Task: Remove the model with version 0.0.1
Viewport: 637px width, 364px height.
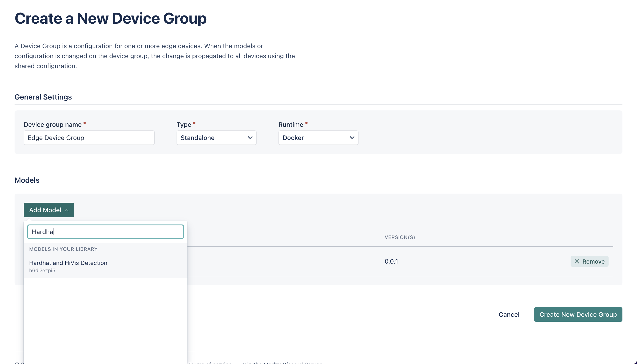Action: [x=589, y=261]
